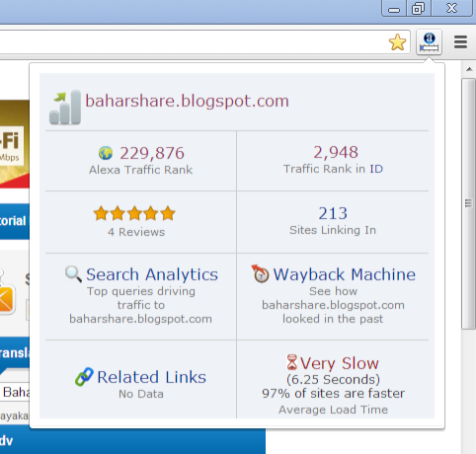
Task: Click the Alexa bar chart logo icon
Action: point(65,108)
